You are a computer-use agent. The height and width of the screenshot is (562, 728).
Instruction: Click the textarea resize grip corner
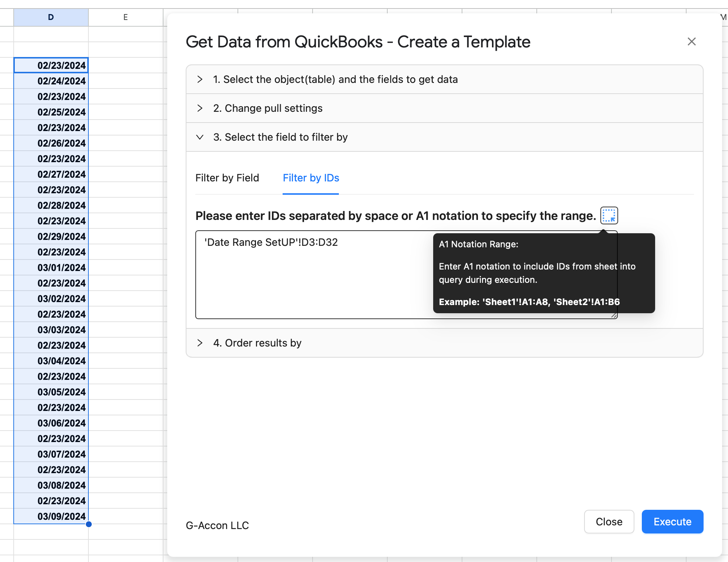coord(614,315)
